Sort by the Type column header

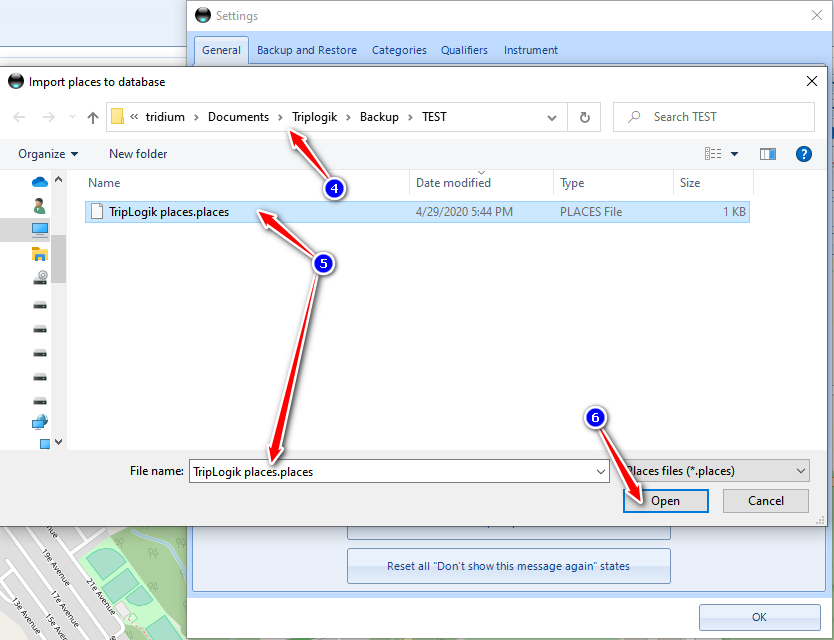[614, 183]
